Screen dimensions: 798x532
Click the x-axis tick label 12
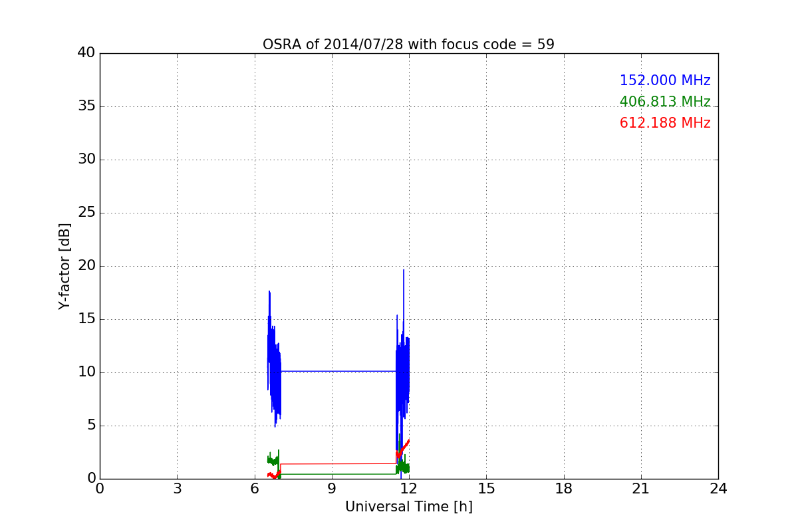click(x=409, y=488)
